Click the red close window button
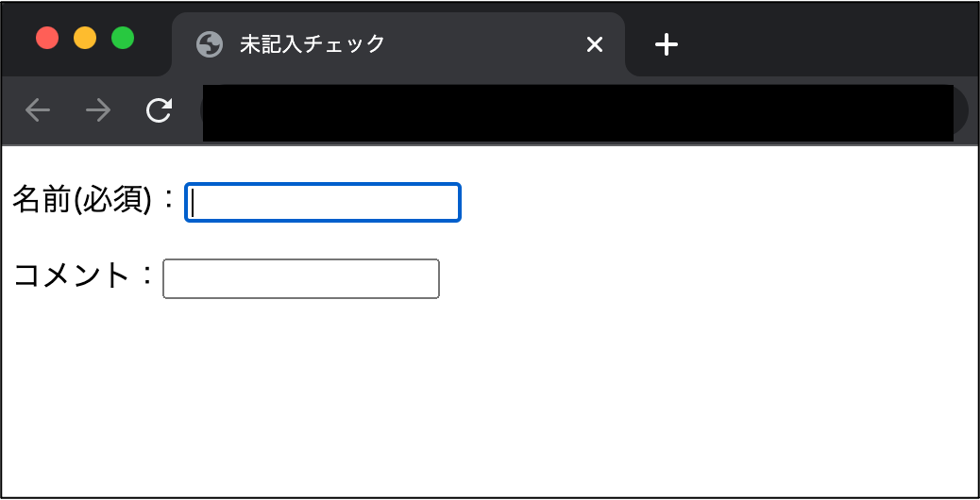980x500 pixels. click(47, 38)
